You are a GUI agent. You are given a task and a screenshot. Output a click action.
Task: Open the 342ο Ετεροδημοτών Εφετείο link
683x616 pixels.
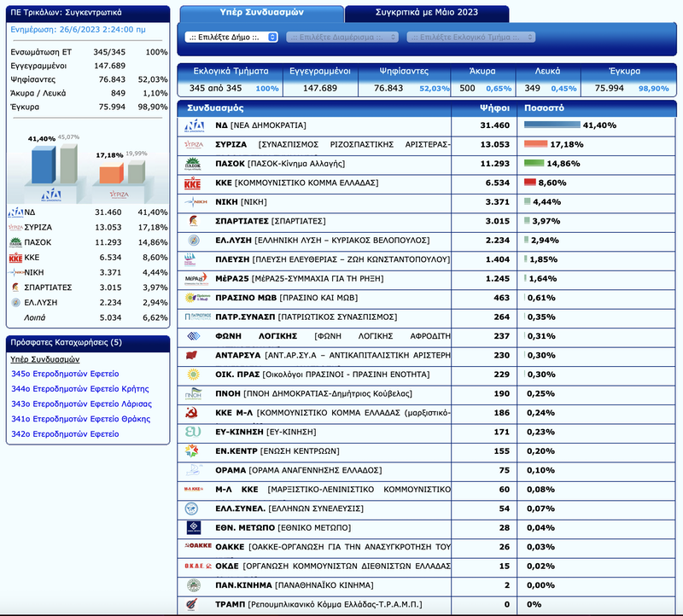coord(65,434)
